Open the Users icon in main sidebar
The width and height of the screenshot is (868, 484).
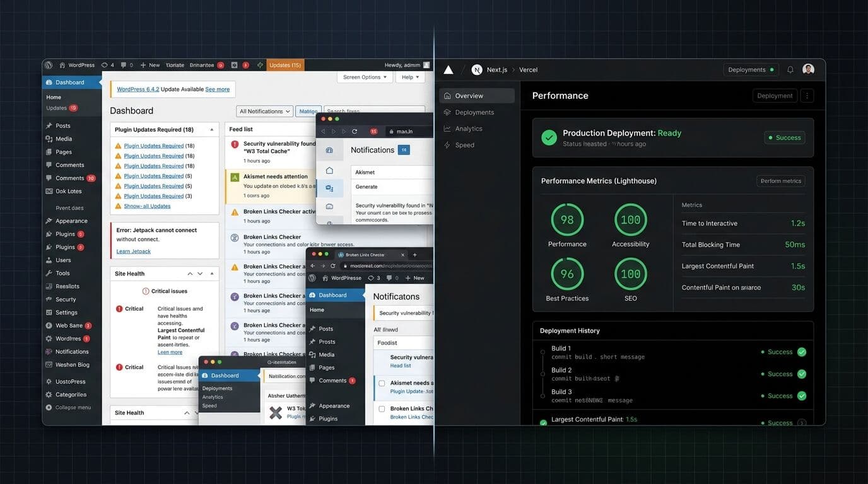click(x=49, y=260)
